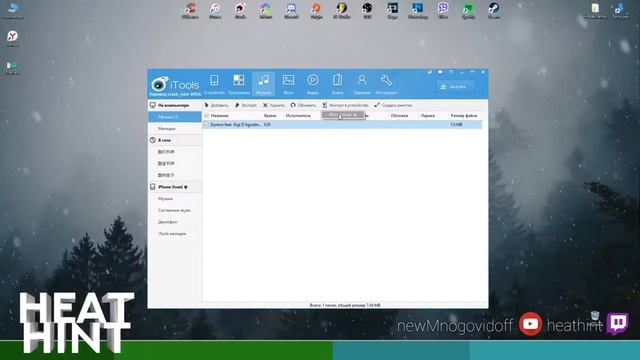Open the monitor icon in the desktop top-left corner
This screenshot has height=360, width=640.
tap(12, 10)
